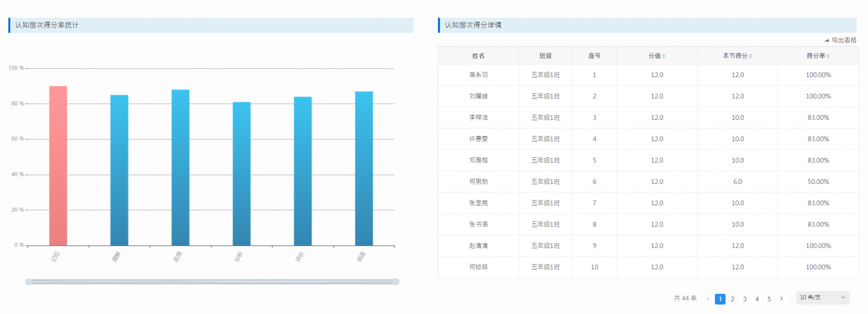The width and height of the screenshot is (868, 314).
Task: Click the right handle of chart zoom slider
Action: coord(396,281)
